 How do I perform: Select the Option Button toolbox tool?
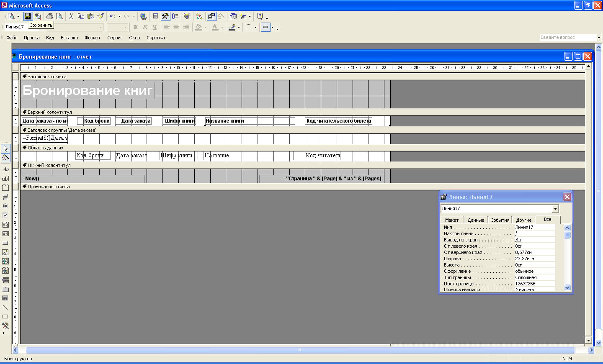coord(5,206)
